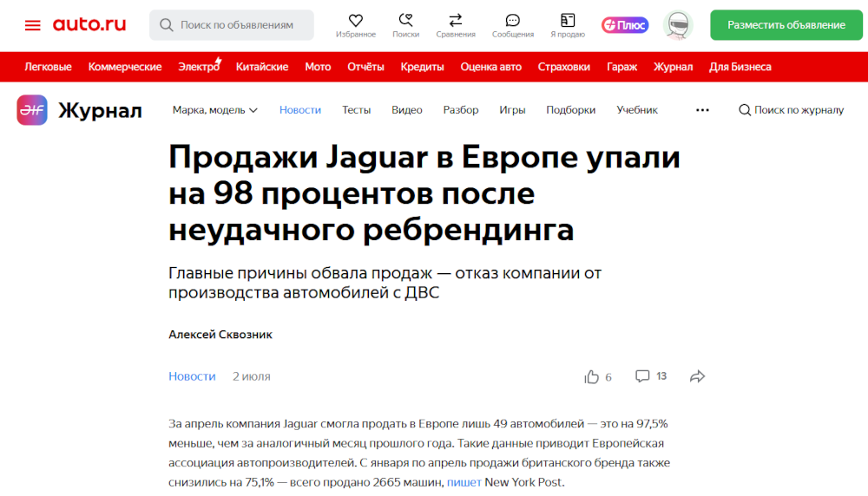Switch to Игры tab
The height and width of the screenshot is (496, 868).
512,110
